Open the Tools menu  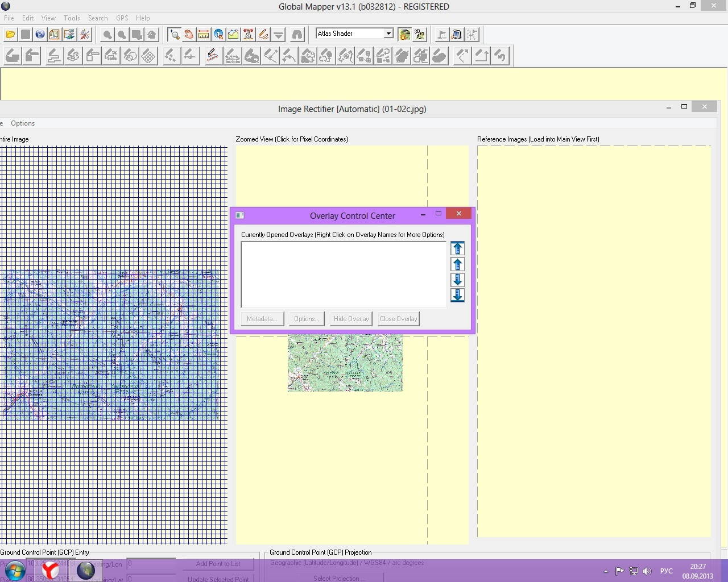(72, 18)
